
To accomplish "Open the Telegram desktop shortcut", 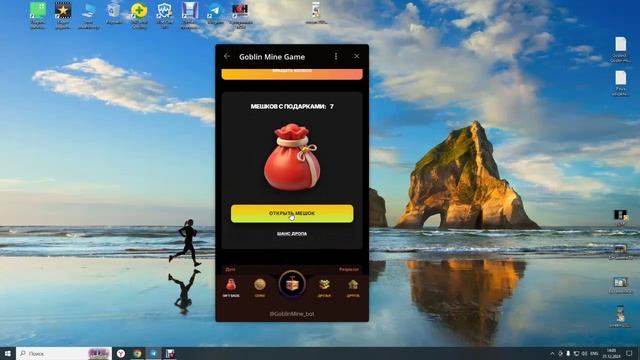I will coord(215,13).
